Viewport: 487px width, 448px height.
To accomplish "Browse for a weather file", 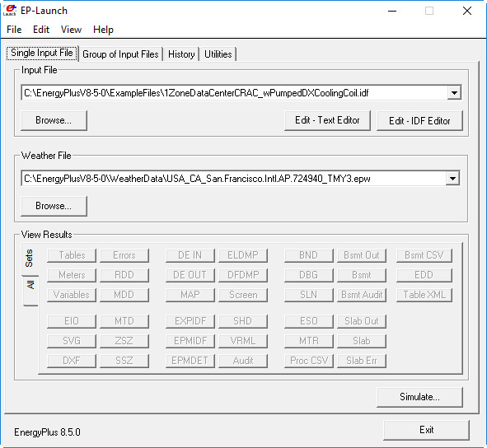I will pos(54,206).
